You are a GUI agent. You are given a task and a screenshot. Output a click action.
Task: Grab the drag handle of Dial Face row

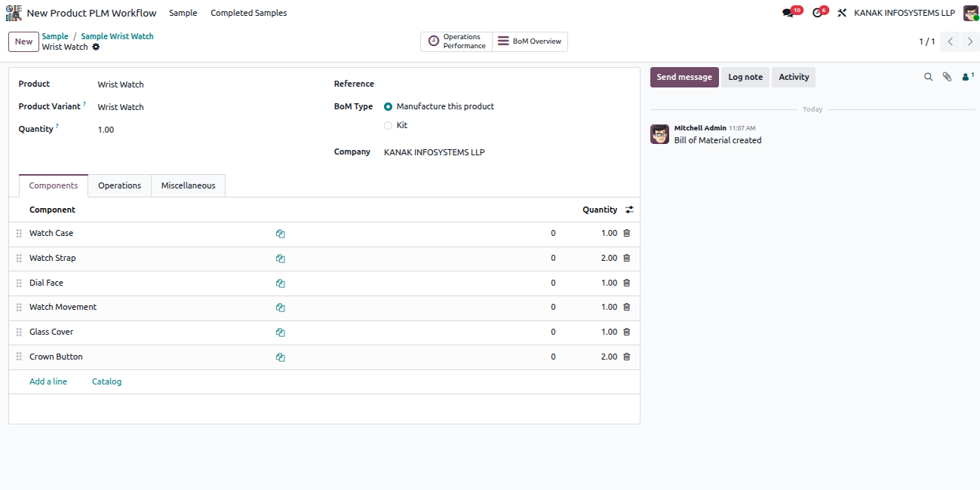(19, 283)
